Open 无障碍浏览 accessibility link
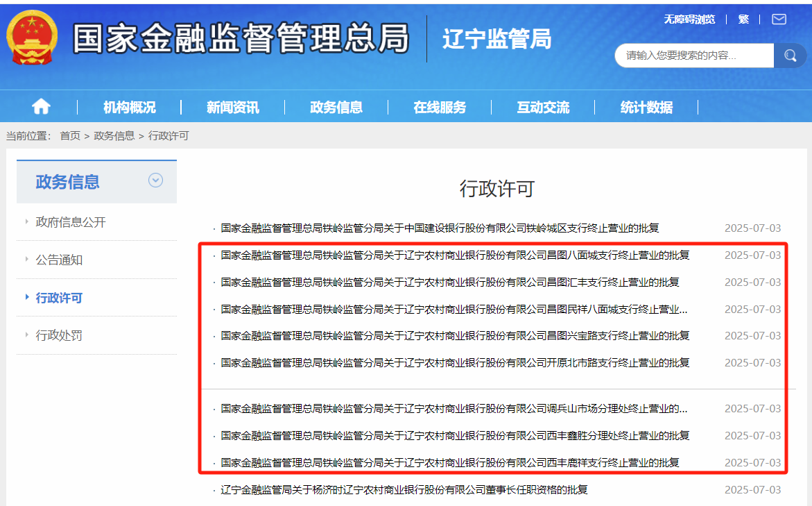The height and width of the screenshot is (506, 812). pos(689,19)
